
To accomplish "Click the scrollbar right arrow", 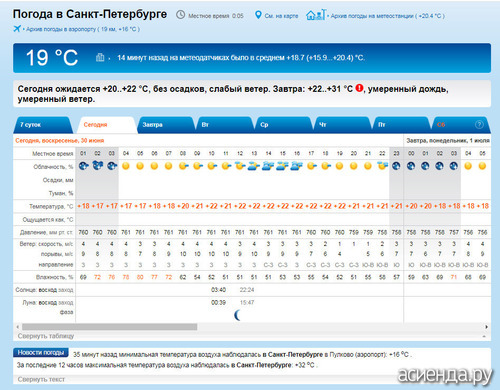I will tap(487, 327).
